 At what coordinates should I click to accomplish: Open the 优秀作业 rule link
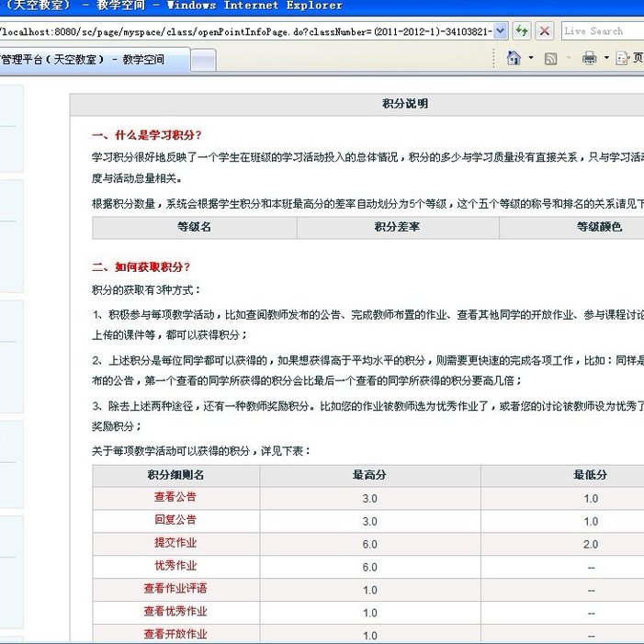175,566
